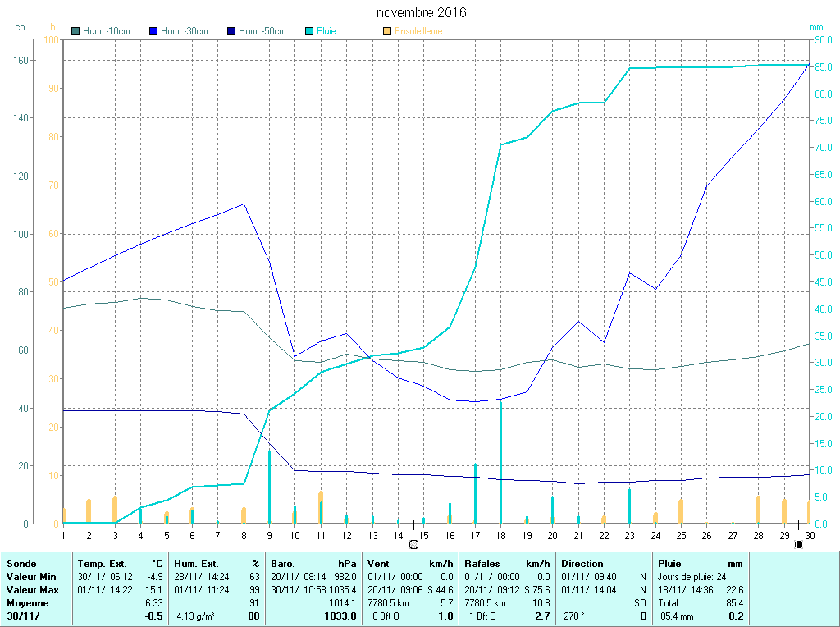
Task: Click the Sonde label in the table
Action: [x=21, y=564]
